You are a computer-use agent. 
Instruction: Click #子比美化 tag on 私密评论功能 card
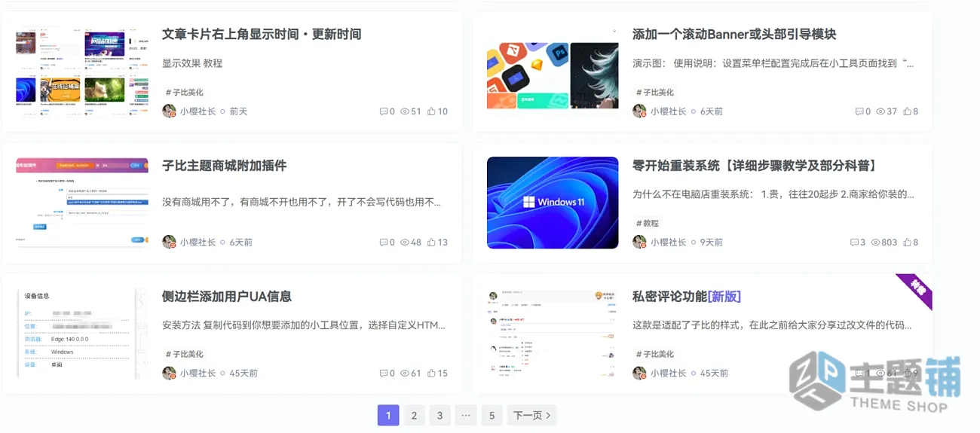[x=654, y=354]
